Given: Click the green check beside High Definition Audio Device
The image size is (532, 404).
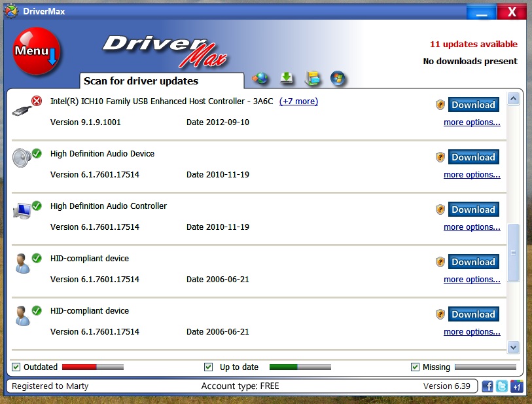Looking at the screenshot, I should (37, 153).
